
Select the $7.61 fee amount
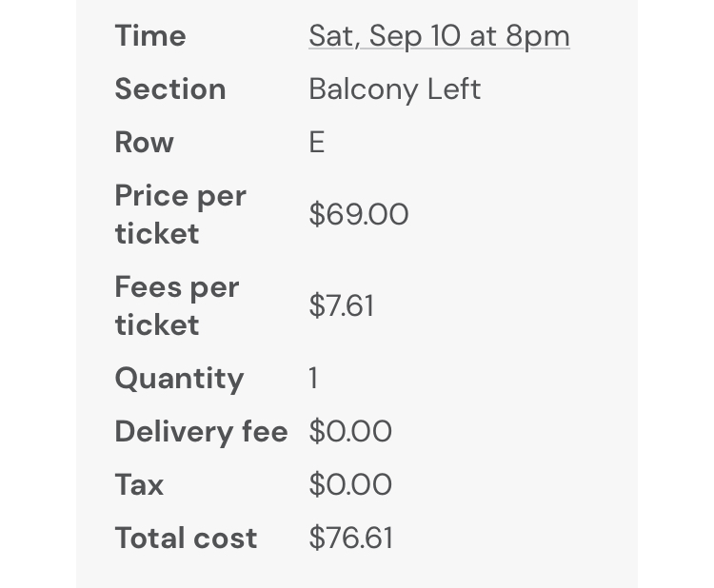[342, 306]
